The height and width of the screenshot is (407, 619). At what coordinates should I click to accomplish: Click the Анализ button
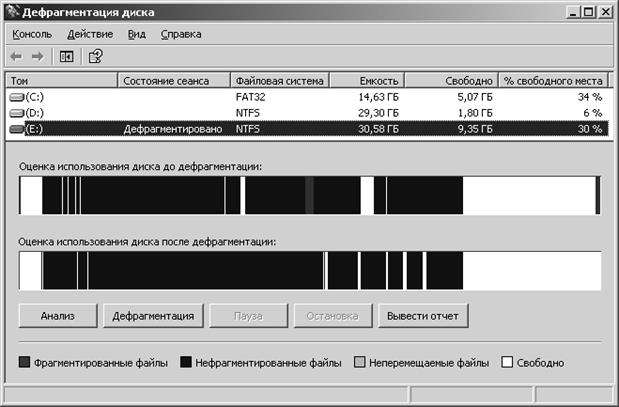(x=58, y=316)
